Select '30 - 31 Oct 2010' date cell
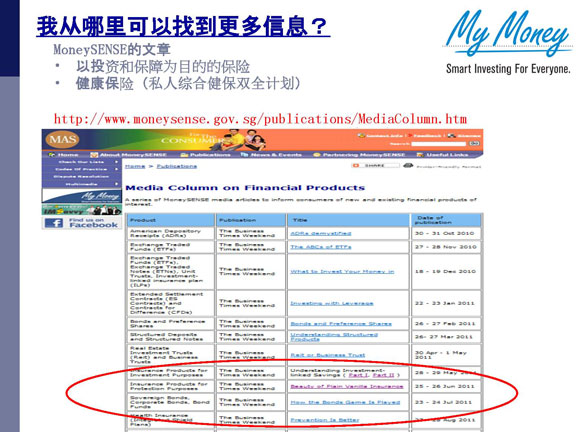This screenshot has height=432, width=580. [x=446, y=233]
